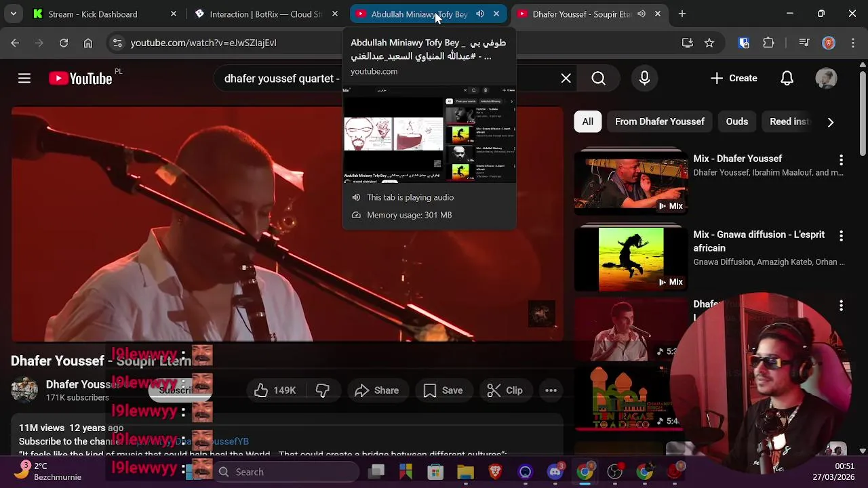
Task: Open OBS Studio from the taskbar
Action: [x=614, y=472]
